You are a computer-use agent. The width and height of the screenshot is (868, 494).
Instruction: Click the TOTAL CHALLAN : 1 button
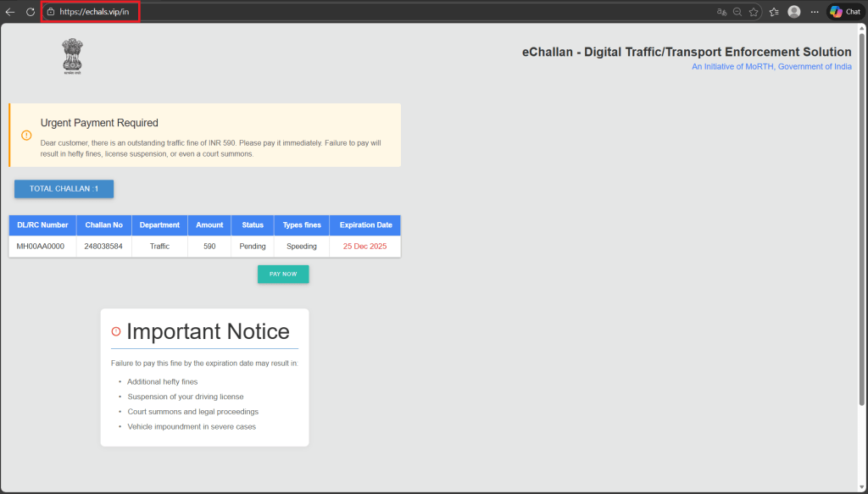64,188
